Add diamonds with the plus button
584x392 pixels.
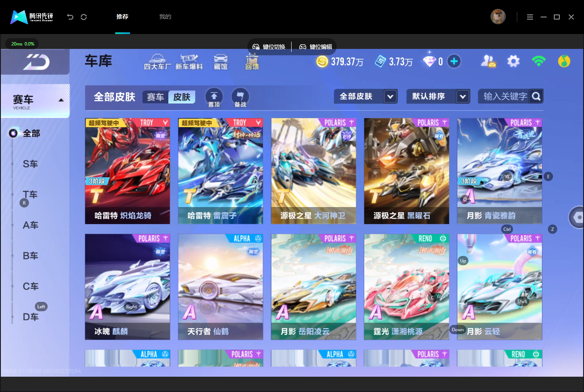tap(454, 62)
